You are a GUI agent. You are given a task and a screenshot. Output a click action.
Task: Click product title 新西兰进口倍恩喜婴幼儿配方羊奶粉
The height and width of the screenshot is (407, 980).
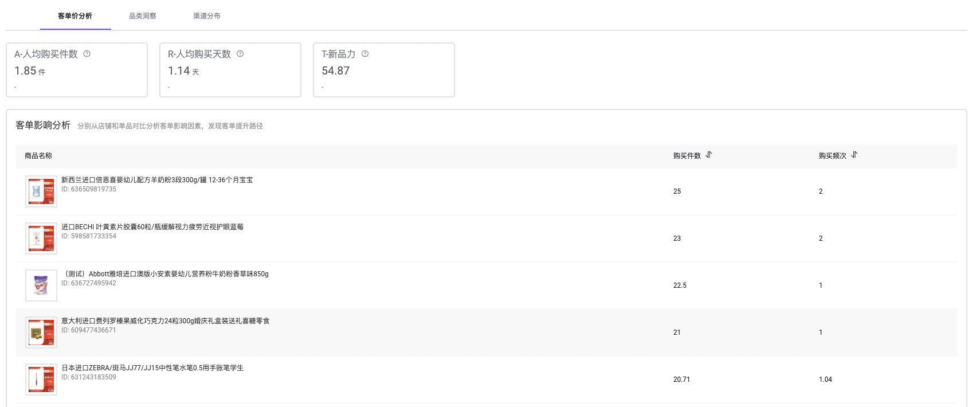tap(157, 180)
